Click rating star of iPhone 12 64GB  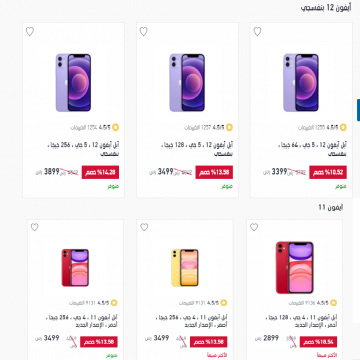coord(343,127)
